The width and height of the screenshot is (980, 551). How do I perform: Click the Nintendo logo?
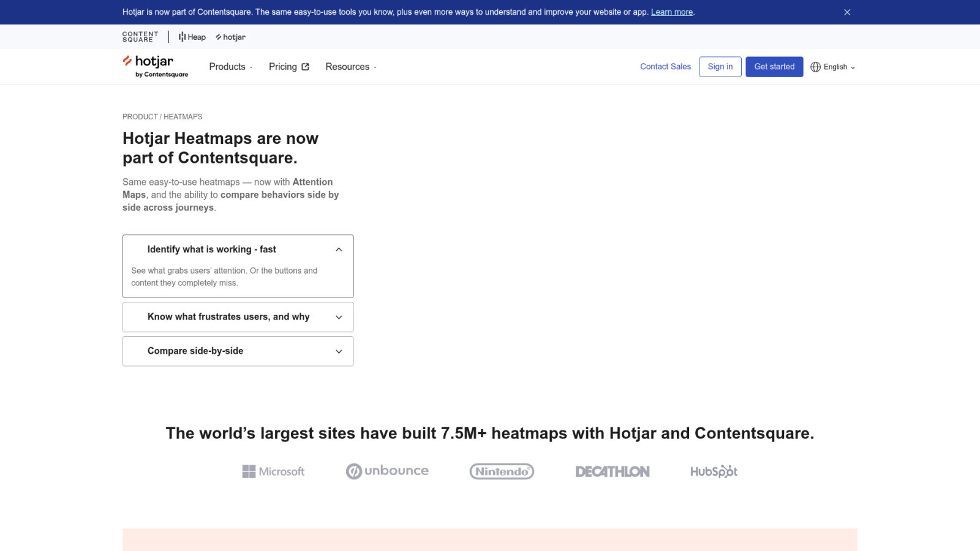point(502,471)
